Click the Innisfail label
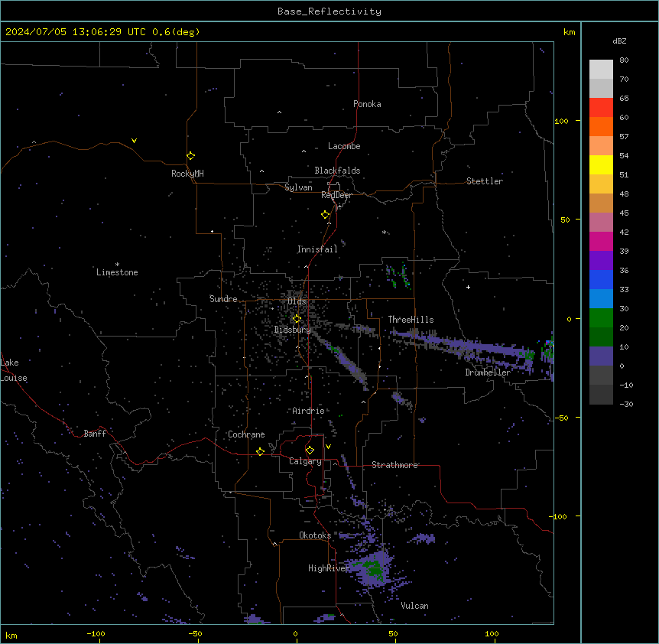The height and width of the screenshot is (644, 659). (317, 249)
